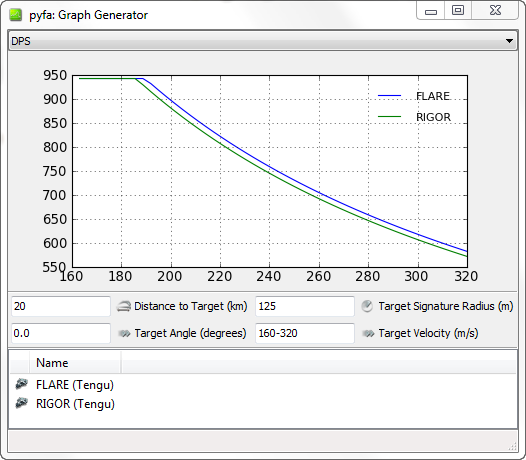Open the DPS graph type dropdown
Viewport: 526px width, 460px height.
click(x=263, y=41)
